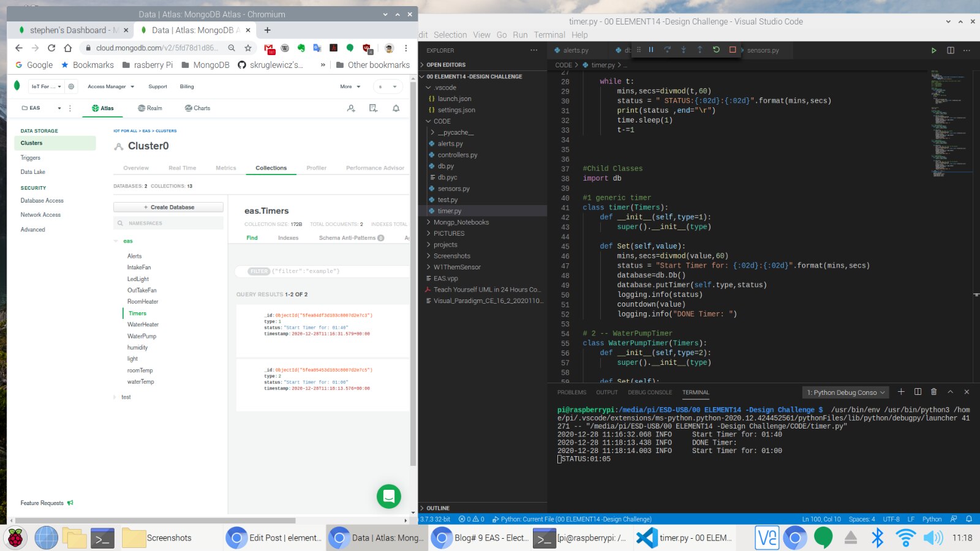
Task: Open the Metrics tab for Cluster0
Action: pyautogui.click(x=225, y=168)
